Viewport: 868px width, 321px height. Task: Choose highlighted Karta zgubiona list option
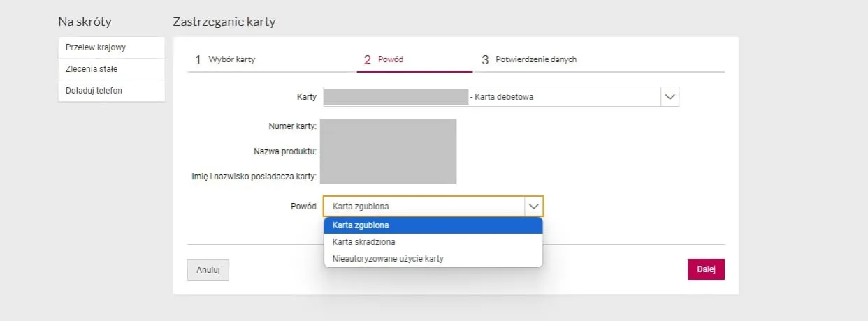coord(433,225)
